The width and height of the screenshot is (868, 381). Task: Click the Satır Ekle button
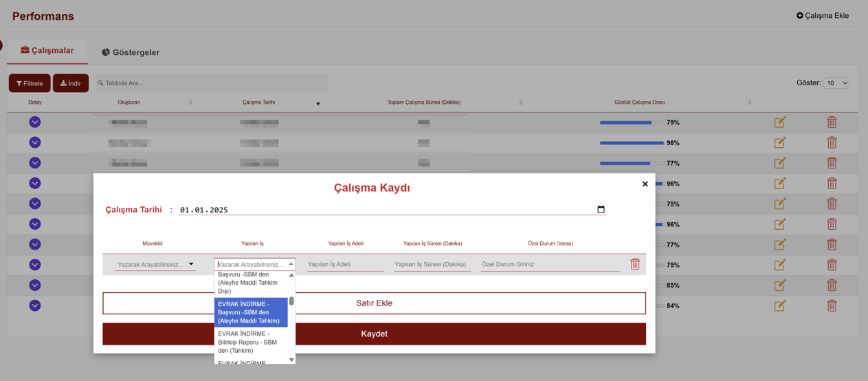tap(374, 303)
